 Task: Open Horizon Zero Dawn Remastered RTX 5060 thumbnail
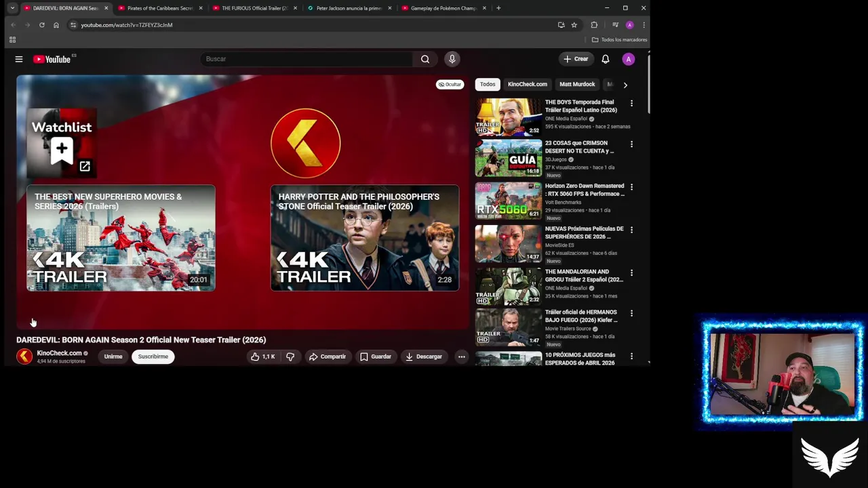coord(508,201)
